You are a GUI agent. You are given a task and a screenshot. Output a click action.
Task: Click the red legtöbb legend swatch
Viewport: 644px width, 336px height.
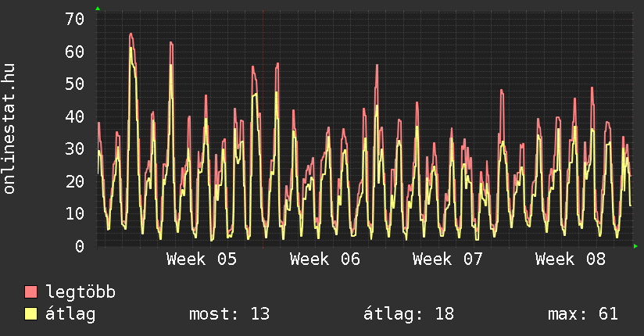31,292
